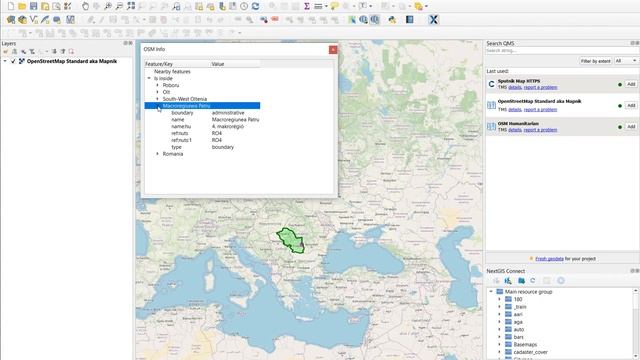Screen dimensions: 640x360
Task: Click the Sputnik Map HTTPS service icon
Action: (491, 84)
